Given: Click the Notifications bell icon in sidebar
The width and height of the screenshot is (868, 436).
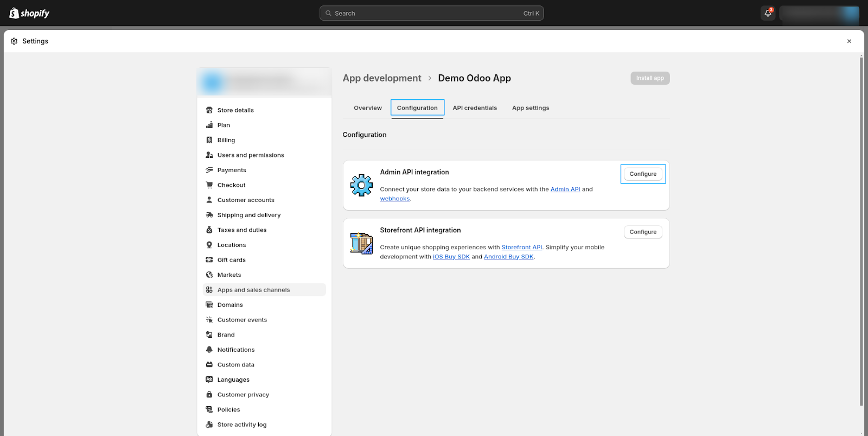Looking at the screenshot, I should click(x=209, y=350).
